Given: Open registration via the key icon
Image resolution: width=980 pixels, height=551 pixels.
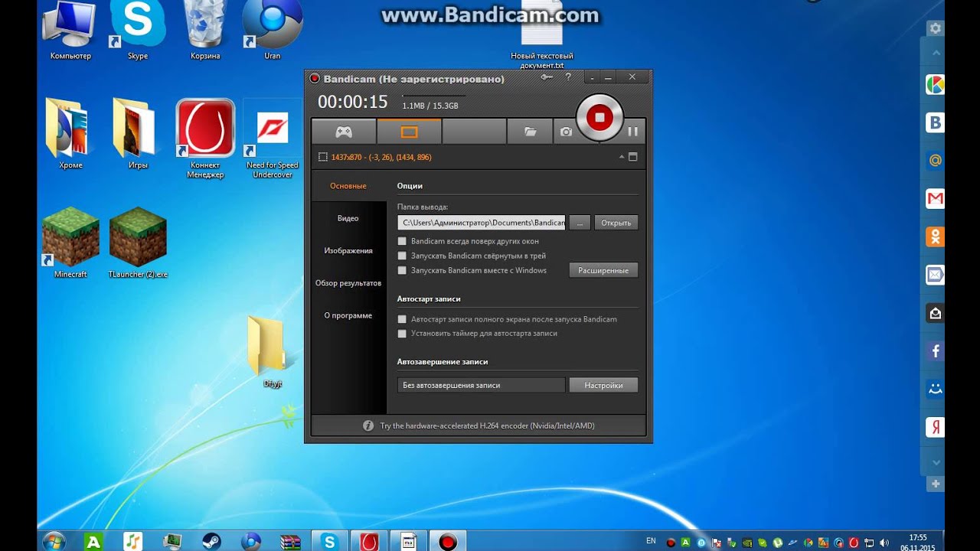Looking at the screenshot, I should tap(547, 77).
